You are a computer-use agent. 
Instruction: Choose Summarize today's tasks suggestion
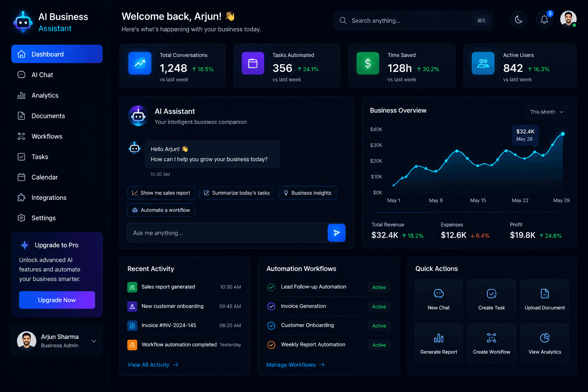click(237, 193)
